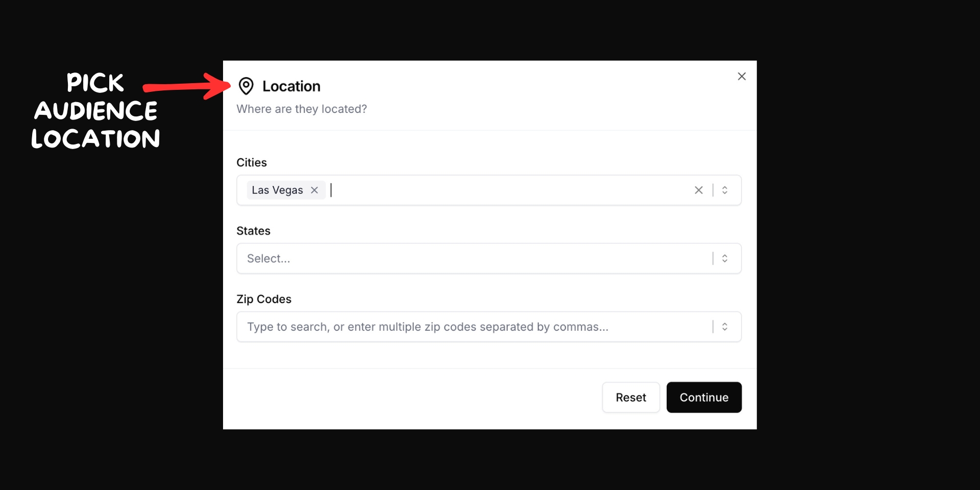
Task: Click the Location pin icon
Action: tap(246, 86)
